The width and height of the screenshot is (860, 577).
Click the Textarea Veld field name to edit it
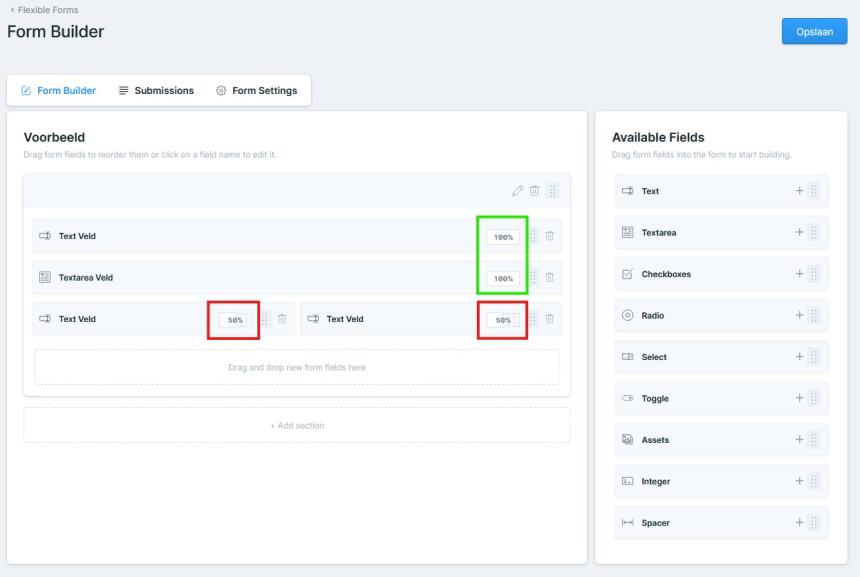point(86,278)
